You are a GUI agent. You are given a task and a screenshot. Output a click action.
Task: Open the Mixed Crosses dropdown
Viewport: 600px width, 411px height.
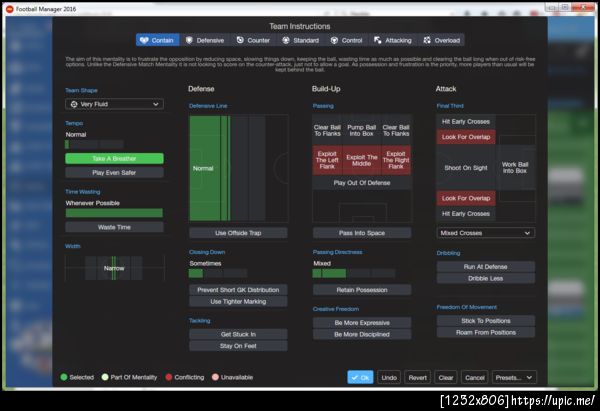point(486,233)
